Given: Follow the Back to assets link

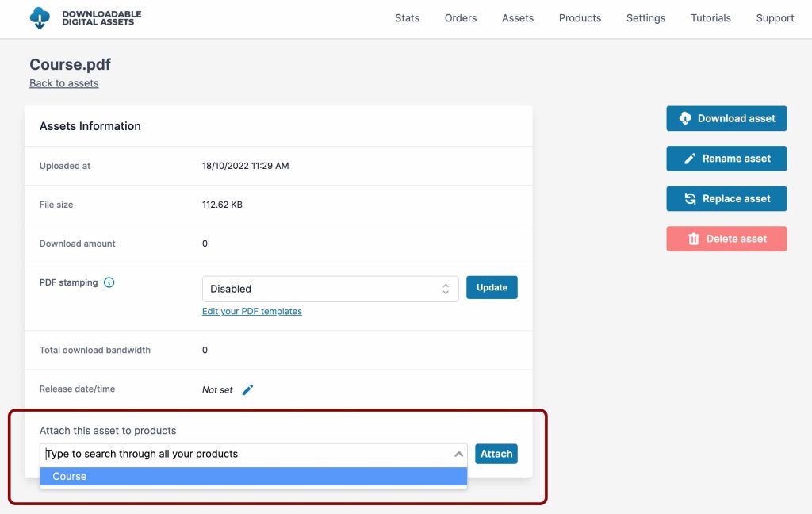Looking at the screenshot, I should click(63, 82).
